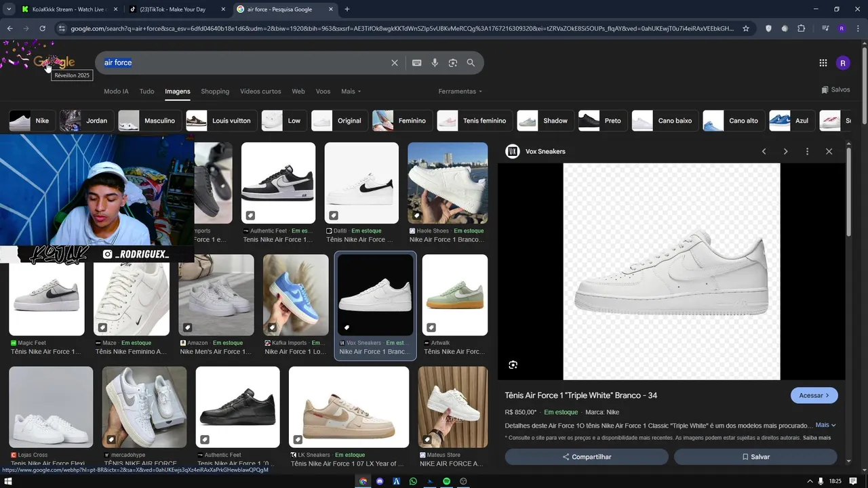Reload the page
The height and width of the screenshot is (488, 868).
tap(42, 28)
